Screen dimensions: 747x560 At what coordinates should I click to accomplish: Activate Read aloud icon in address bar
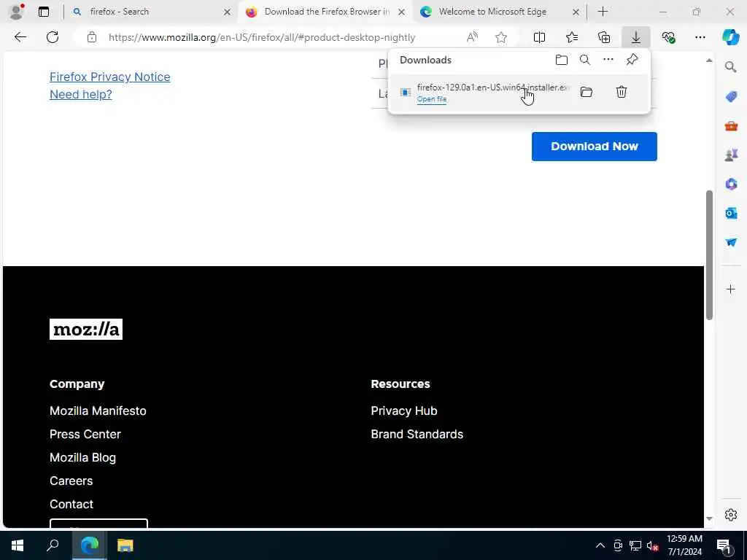point(472,37)
